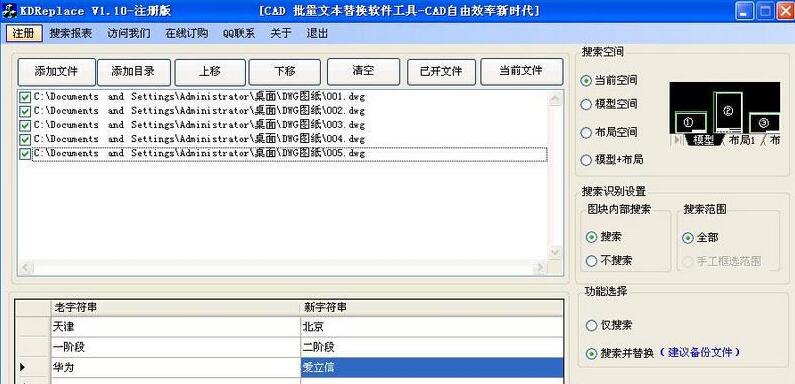Click the file list scroll up arrow
Image resolution: width=795 pixels, height=384 pixels.
[x=556, y=98]
